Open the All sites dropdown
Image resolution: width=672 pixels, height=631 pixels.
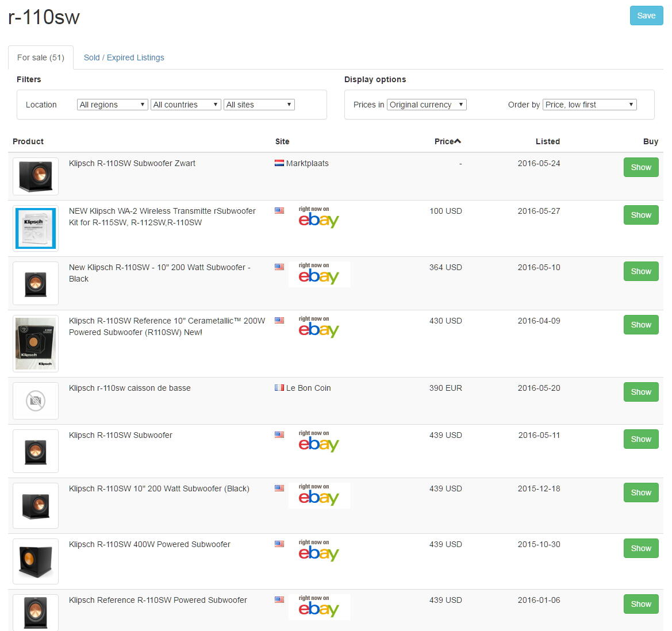click(259, 105)
